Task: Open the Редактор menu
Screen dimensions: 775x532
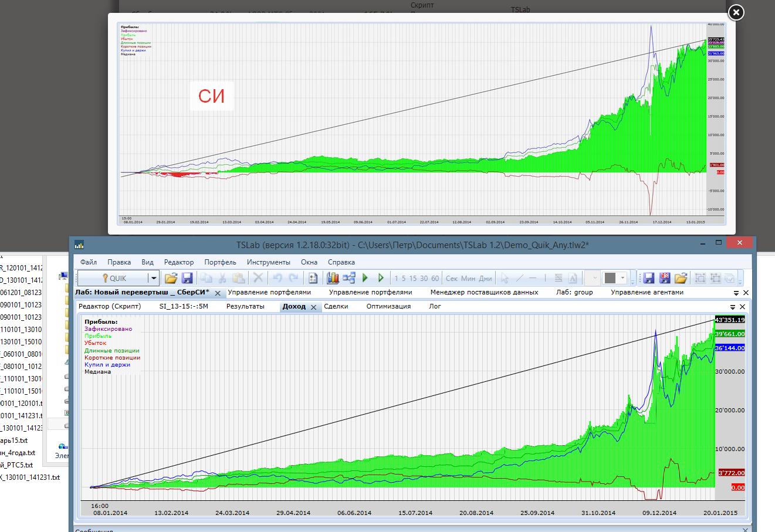Action: (179, 262)
